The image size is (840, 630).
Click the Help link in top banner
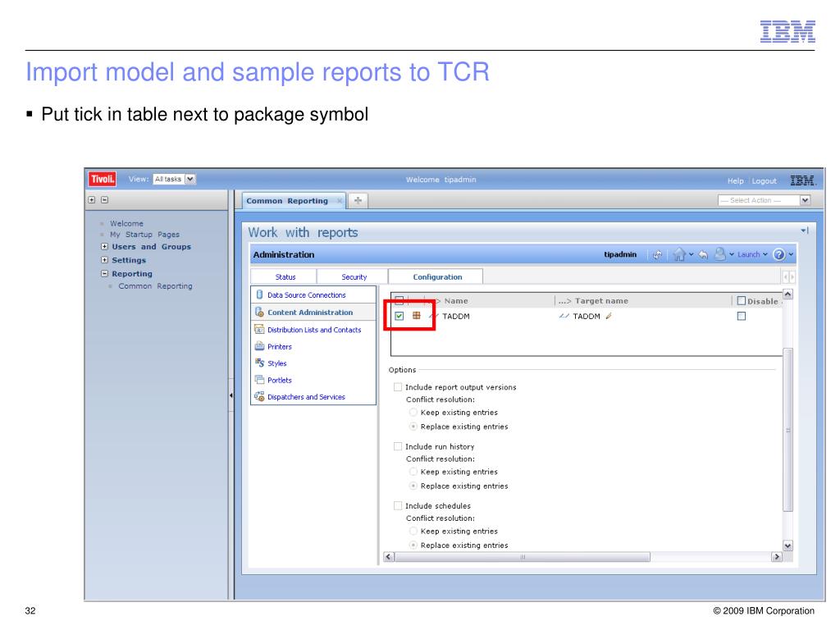tap(735, 181)
